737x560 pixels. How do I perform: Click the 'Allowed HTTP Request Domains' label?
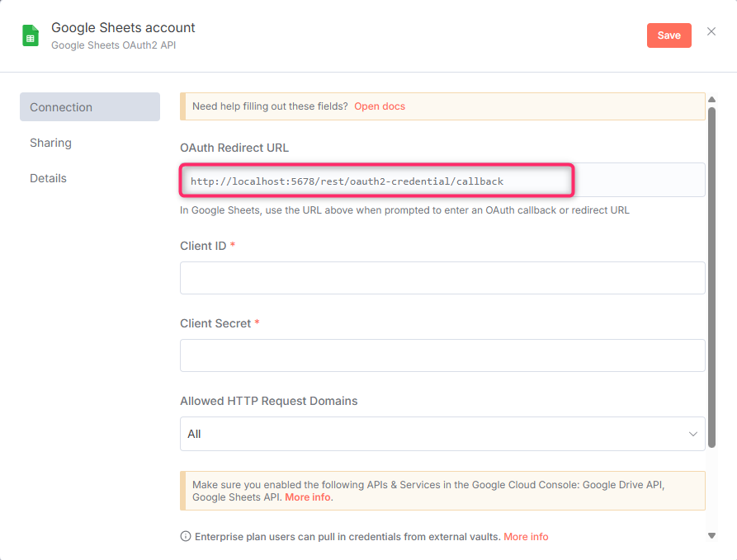269,401
